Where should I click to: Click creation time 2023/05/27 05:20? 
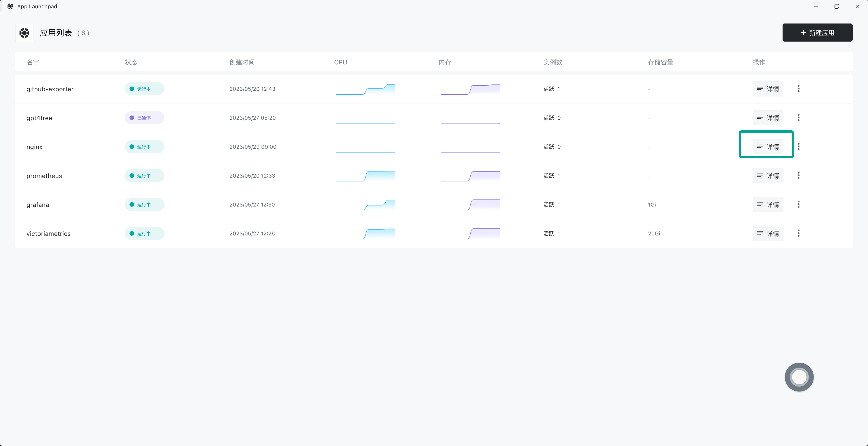click(252, 118)
